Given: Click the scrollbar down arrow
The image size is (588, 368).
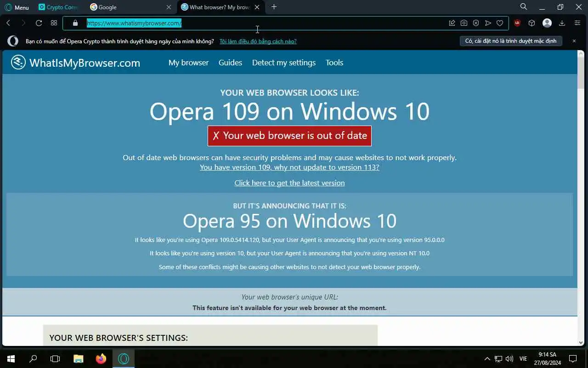Looking at the screenshot, I should pos(581,342).
